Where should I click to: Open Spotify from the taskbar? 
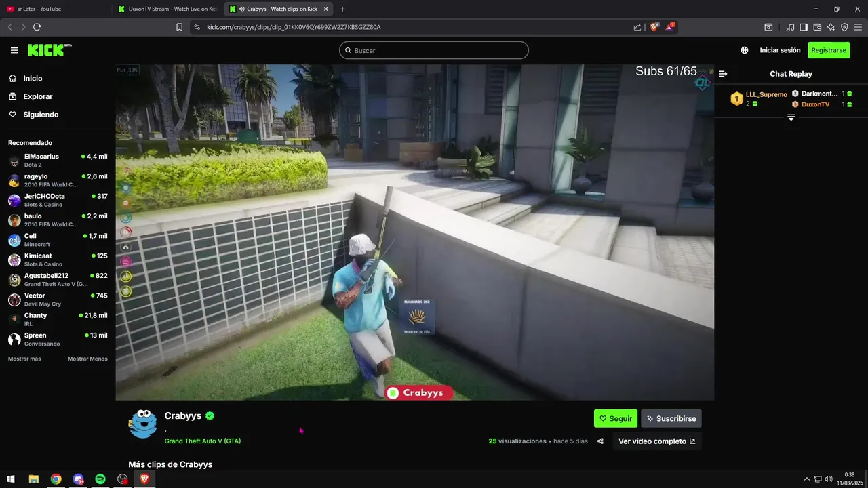[x=100, y=479]
